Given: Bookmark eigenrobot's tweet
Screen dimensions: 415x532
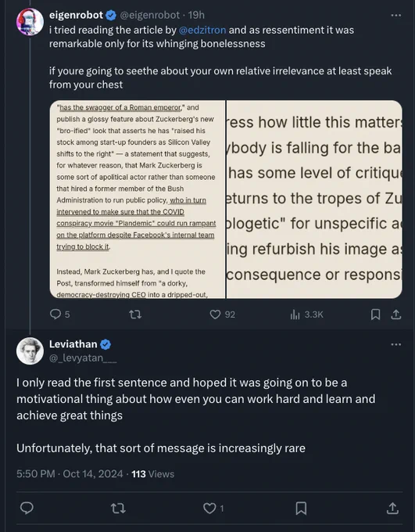Looking at the screenshot, I should (375, 315).
